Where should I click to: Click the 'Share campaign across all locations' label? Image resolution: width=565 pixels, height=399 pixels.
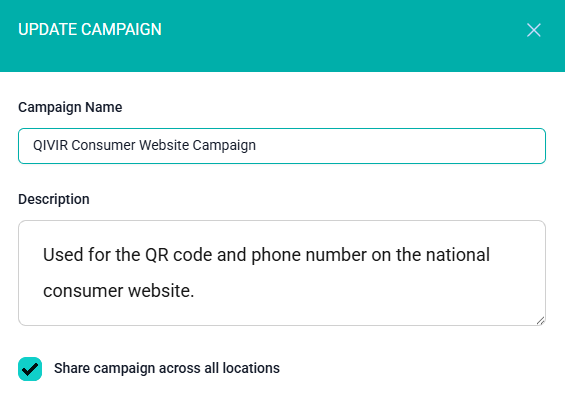click(167, 368)
